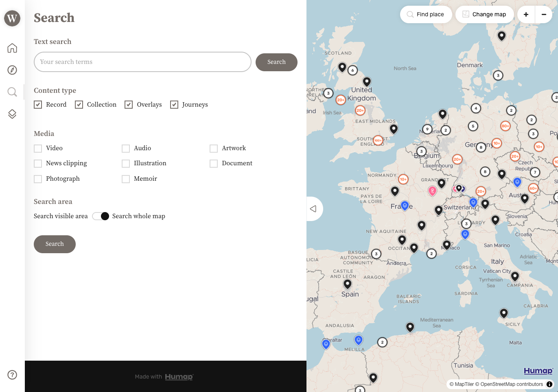Toggle the search area switch

(101, 216)
